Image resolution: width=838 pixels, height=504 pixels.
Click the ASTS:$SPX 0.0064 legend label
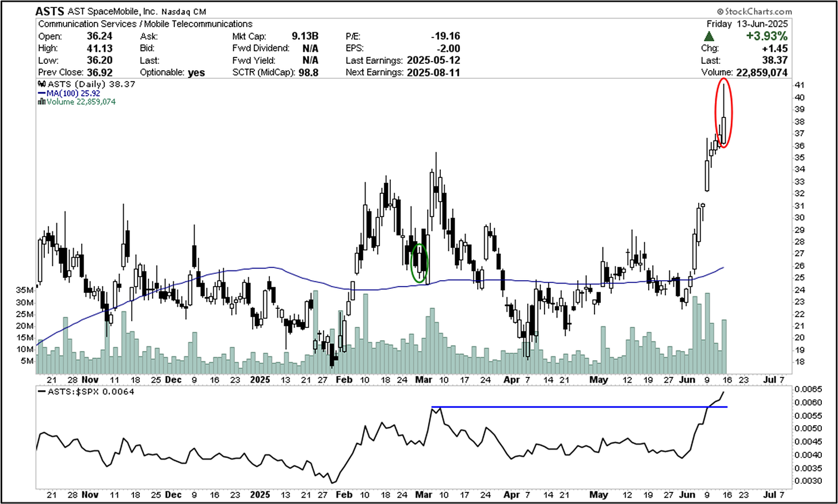tap(91, 392)
